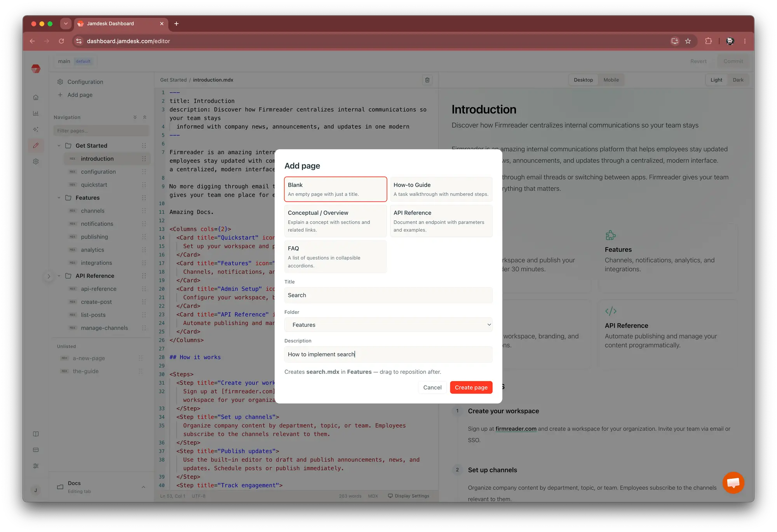Open the orange chat support bubble
This screenshot has height=532, width=777.
(x=733, y=483)
